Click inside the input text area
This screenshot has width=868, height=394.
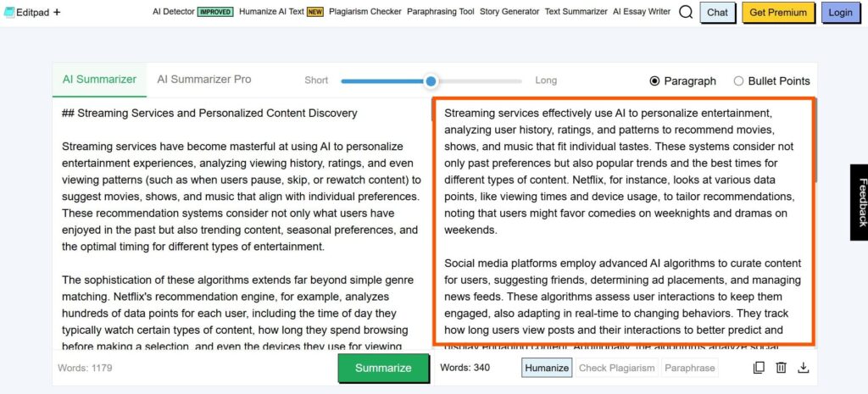tap(242, 225)
